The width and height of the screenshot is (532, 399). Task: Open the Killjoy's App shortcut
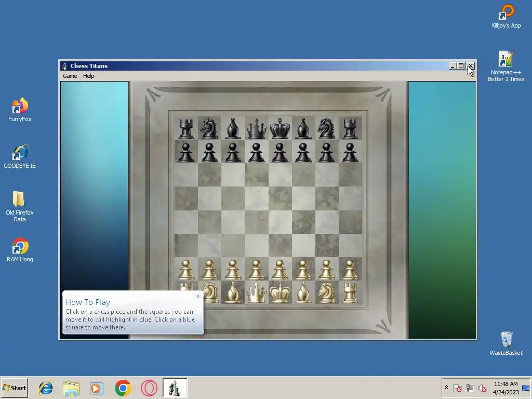coord(506,16)
